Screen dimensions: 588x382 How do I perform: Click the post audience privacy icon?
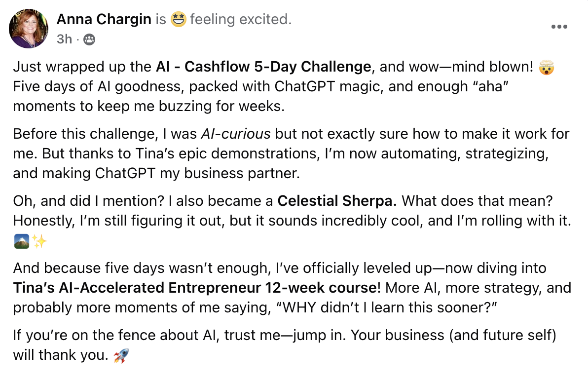point(89,39)
